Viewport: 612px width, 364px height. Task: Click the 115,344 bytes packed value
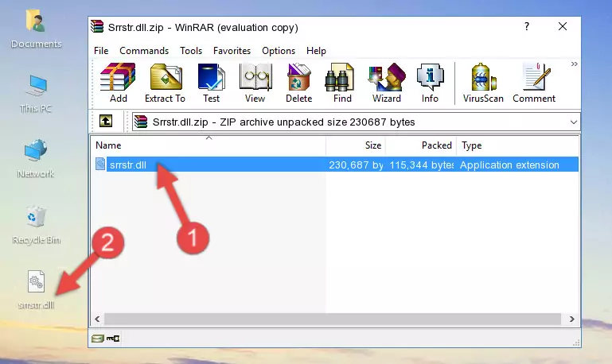point(421,165)
